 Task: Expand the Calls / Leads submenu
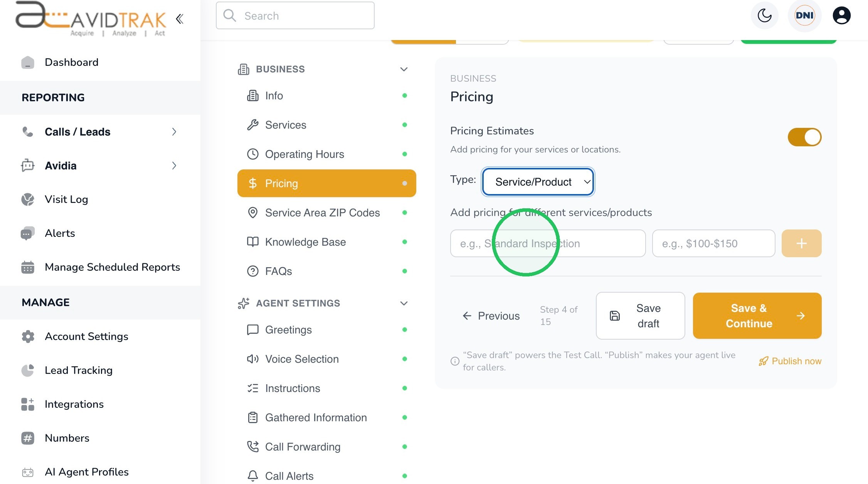pos(174,132)
